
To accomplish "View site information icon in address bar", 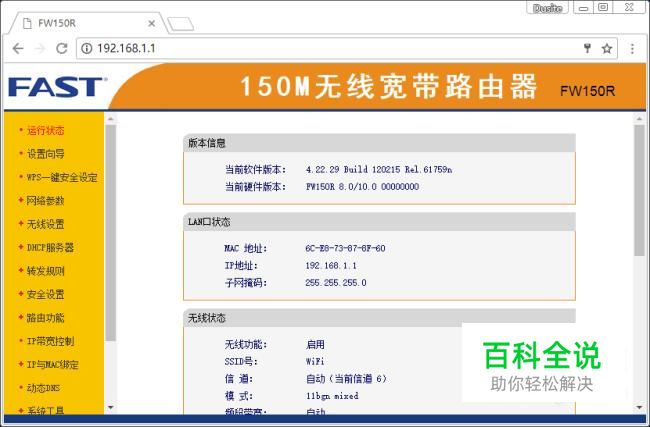I will [x=87, y=49].
